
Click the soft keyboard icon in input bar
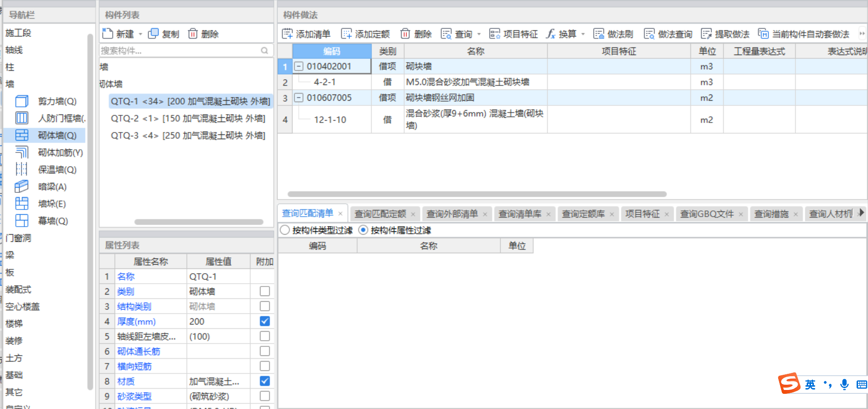click(862, 384)
